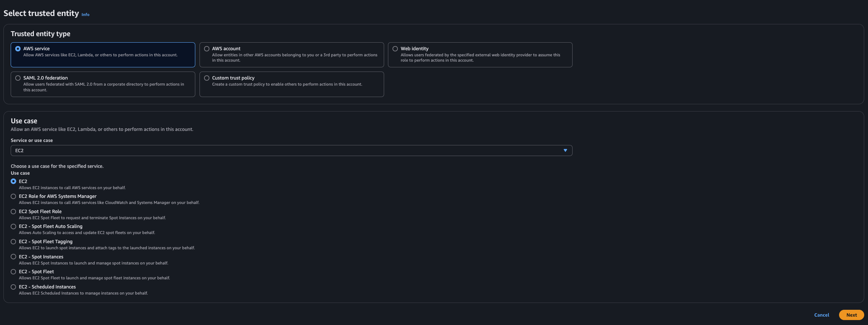Choose SAML 2.0 federation option

(18, 78)
